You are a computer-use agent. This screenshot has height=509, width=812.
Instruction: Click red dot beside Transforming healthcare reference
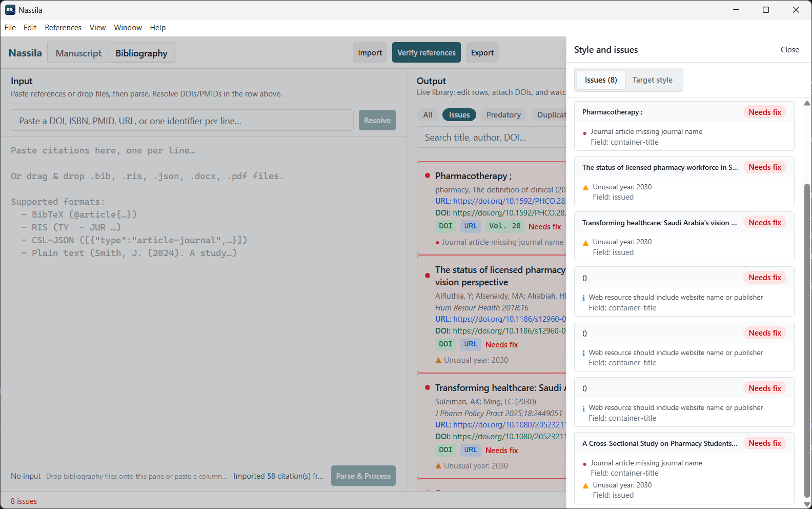[428, 387]
